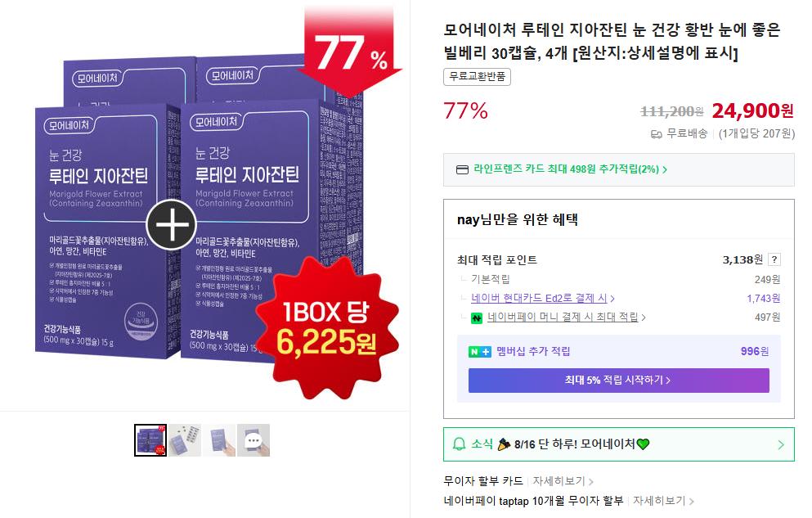Image resolution: width=812 pixels, height=518 pixels.
Task: Expand the 소식 banner with right chevron
Action: tap(781, 444)
